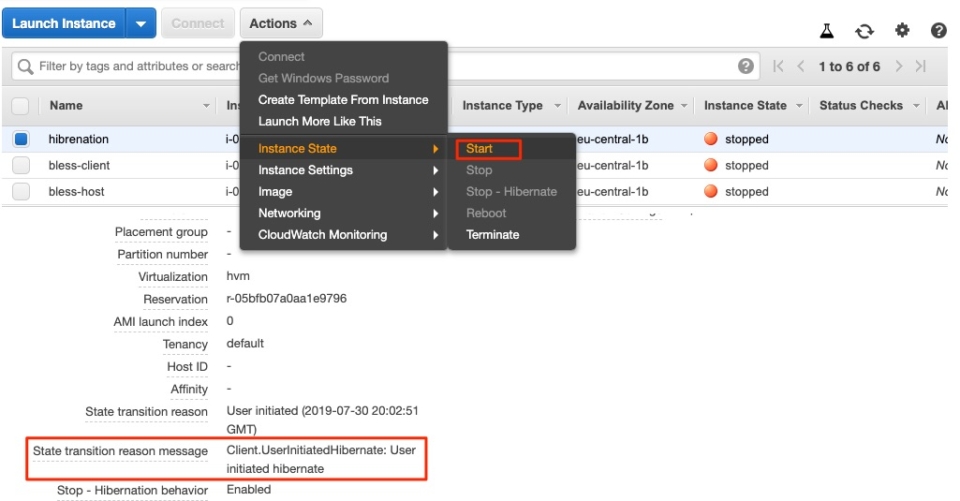Tick the bless-host instance checkbox
This screenshot has height=501, width=960.
(x=21, y=191)
